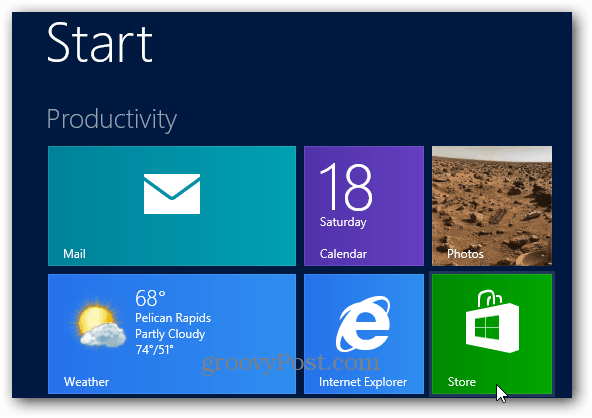Click the 68° temperature reading
Viewport: 592px width, 418px height.
[x=150, y=298]
